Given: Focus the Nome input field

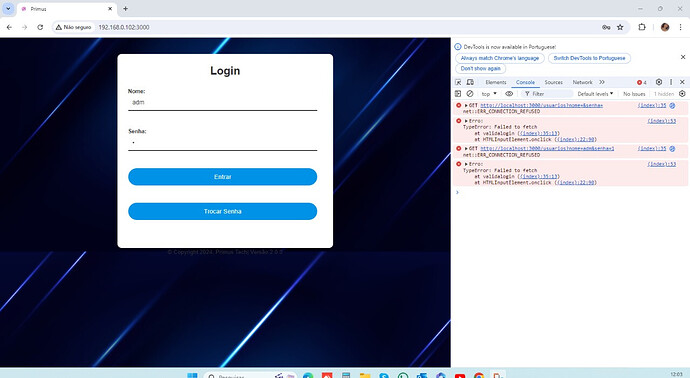Looking at the screenshot, I should pos(222,103).
